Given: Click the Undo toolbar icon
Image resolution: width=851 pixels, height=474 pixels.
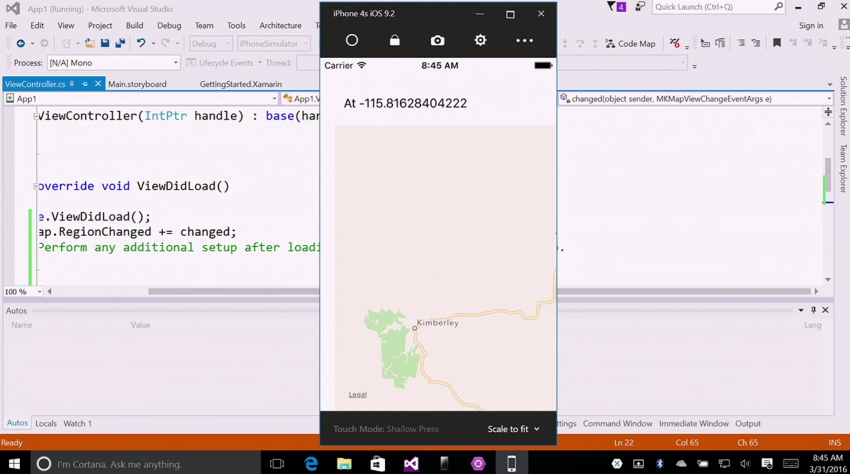Looking at the screenshot, I should click(141, 43).
